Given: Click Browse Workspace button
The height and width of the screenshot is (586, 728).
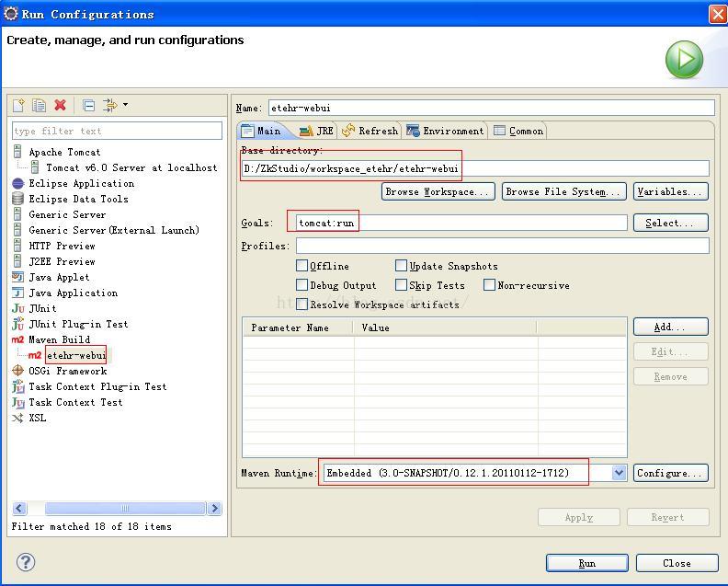Looking at the screenshot, I should pyautogui.click(x=438, y=191).
